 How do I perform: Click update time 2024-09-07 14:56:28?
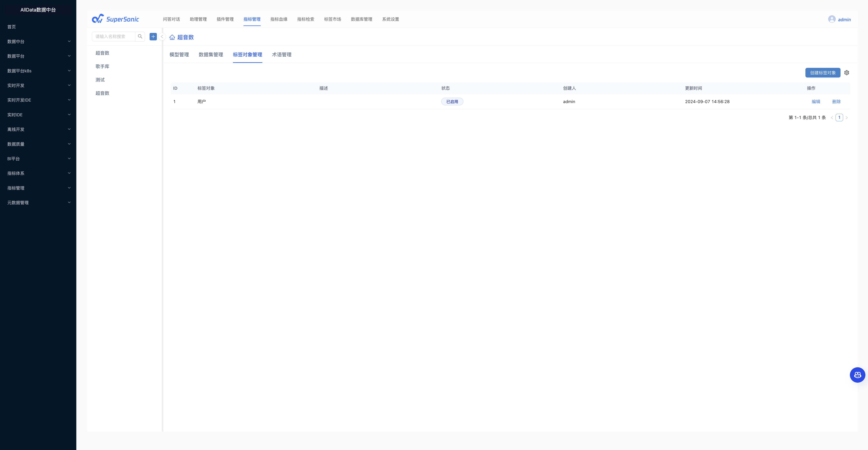click(x=707, y=101)
